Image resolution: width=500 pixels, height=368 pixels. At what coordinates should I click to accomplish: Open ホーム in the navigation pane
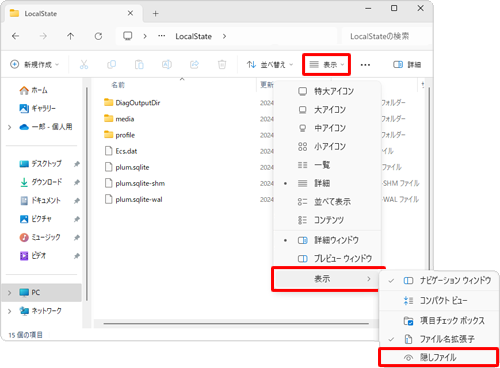click(33, 90)
